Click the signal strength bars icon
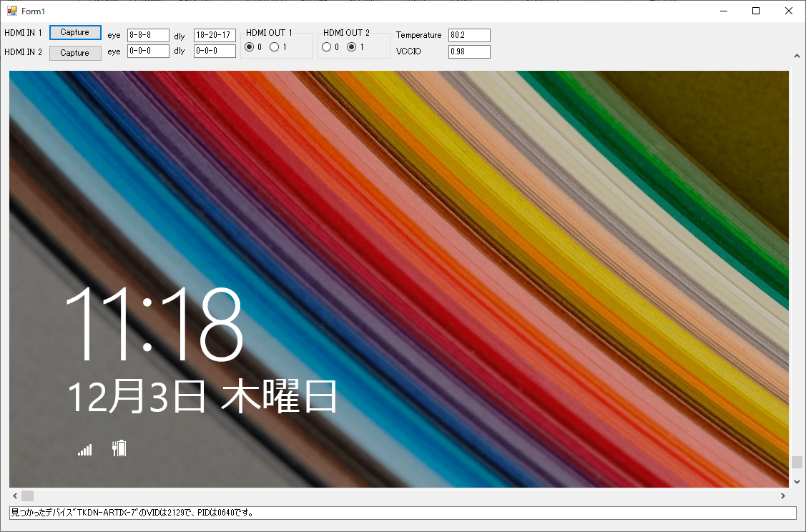Screen dimensions: 806x532 coord(85,450)
